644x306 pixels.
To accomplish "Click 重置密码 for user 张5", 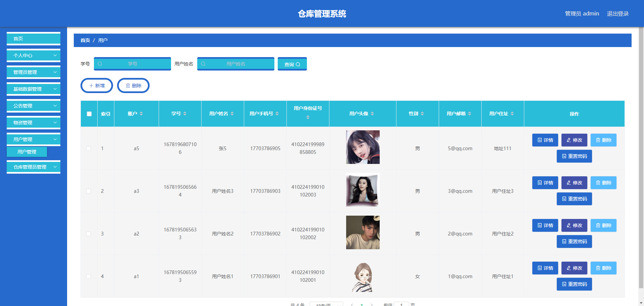I will pyautogui.click(x=574, y=156).
